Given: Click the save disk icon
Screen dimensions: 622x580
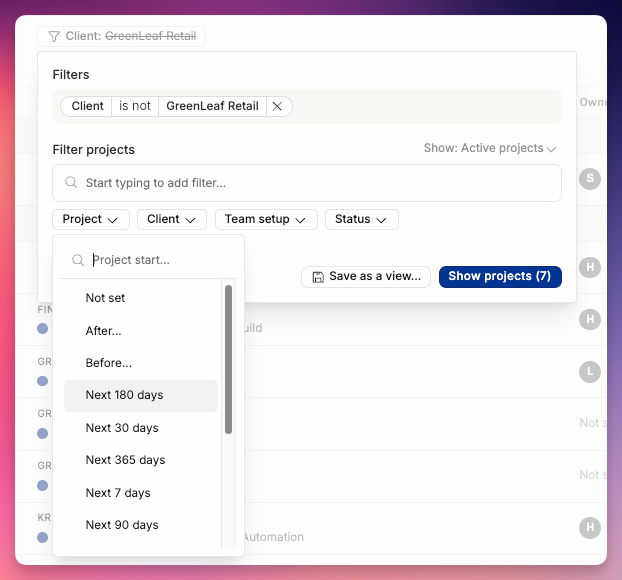Looking at the screenshot, I should point(318,277).
